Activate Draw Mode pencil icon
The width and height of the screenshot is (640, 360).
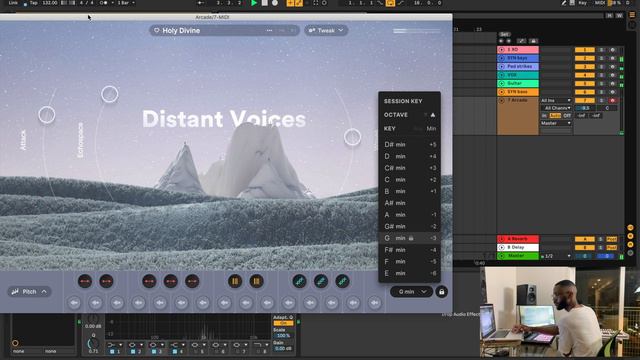[x=564, y=3]
